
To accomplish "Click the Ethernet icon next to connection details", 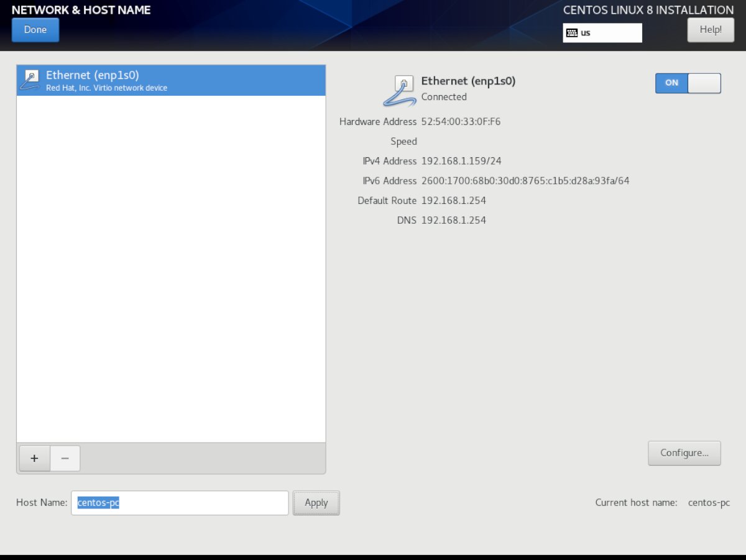I will click(403, 84).
